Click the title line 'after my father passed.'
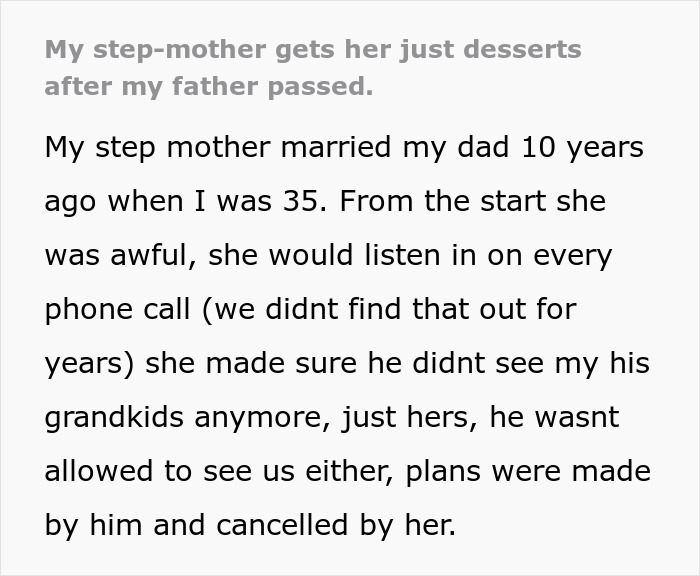Image resolution: width=700 pixels, height=576 pixels. [x=208, y=87]
